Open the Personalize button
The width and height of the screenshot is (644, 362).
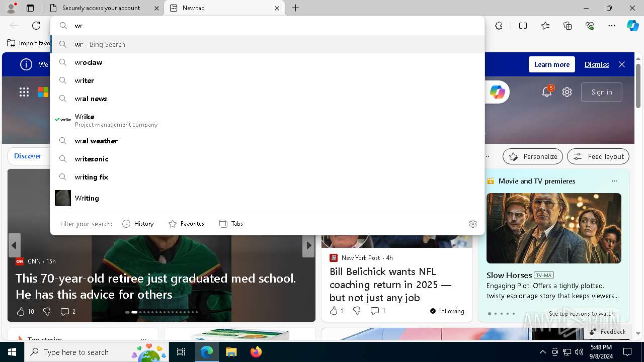(x=533, y=156)
